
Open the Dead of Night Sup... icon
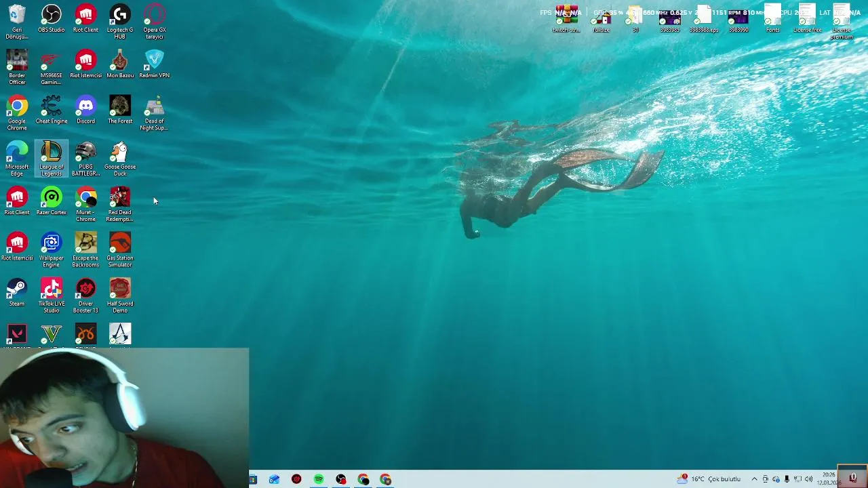[155, 113]
